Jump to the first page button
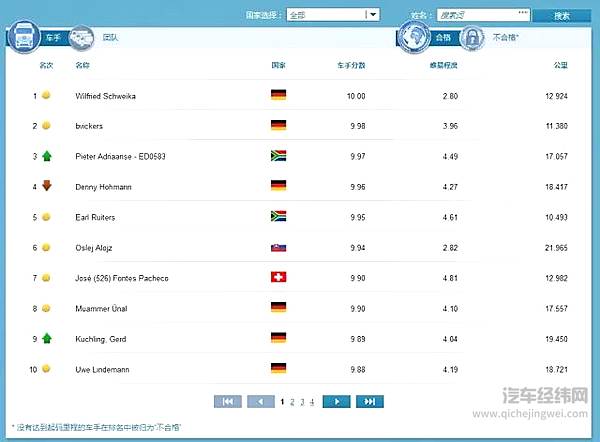This screenshot has height=442, width=600. click(x=228, y=401)
